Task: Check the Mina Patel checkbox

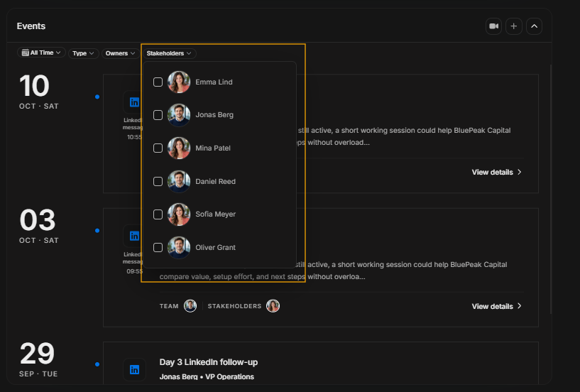Action: click(158, 148)
